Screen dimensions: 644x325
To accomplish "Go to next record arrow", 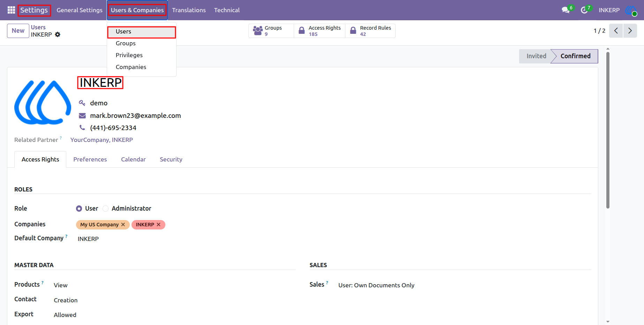I will coord(630,31).
